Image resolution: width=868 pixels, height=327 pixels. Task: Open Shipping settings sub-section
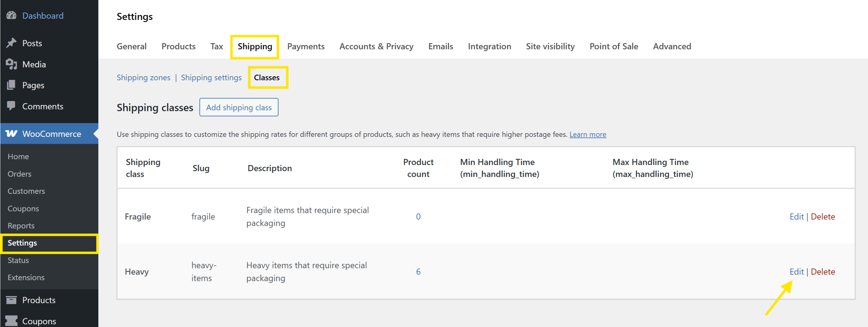[211, 78]
